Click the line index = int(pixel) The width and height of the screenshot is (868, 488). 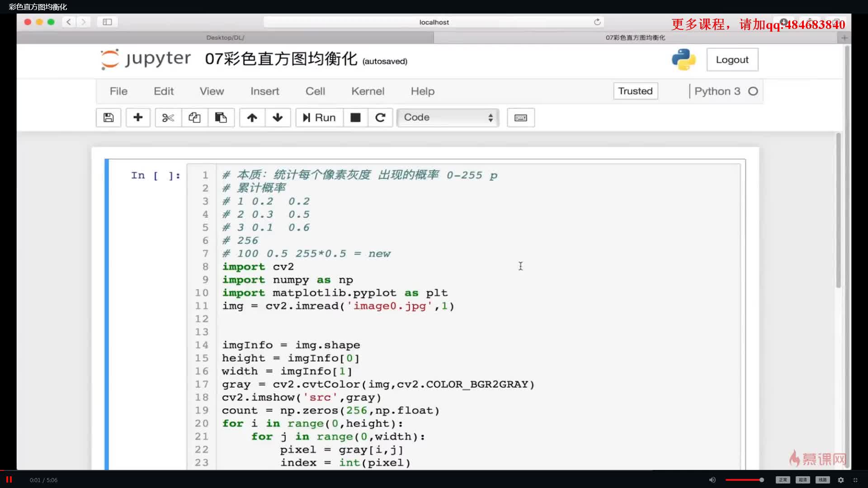[345, 462]
